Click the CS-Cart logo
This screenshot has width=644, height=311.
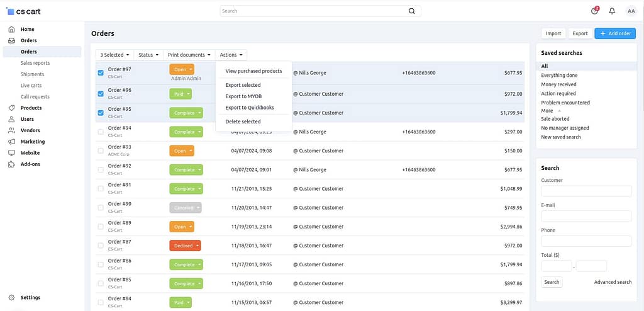click(23, 11)
